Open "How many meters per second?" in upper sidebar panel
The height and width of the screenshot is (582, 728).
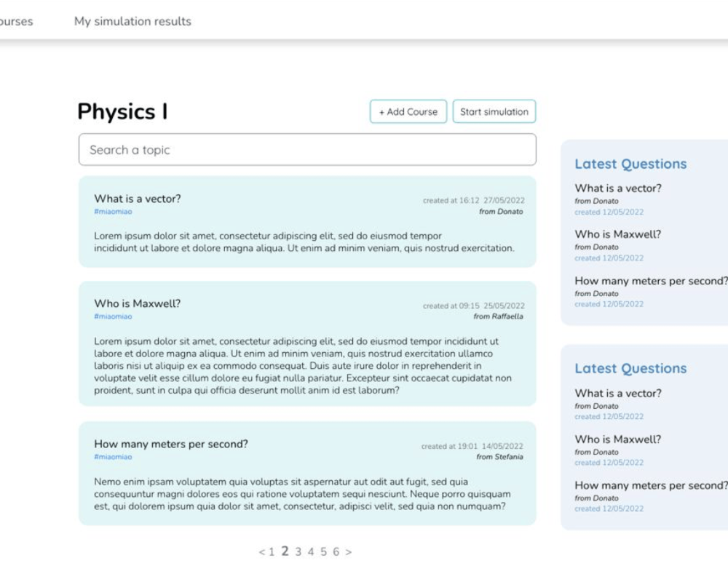[651, 281]
